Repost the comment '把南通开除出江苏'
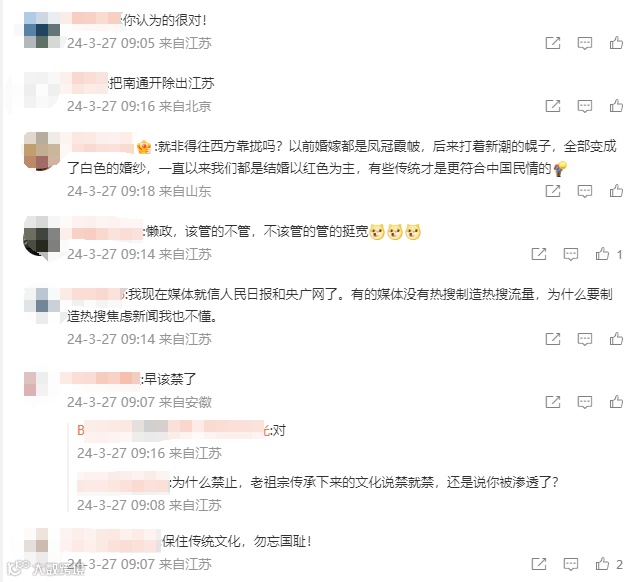636x582 pixels. tap(552, 106)
